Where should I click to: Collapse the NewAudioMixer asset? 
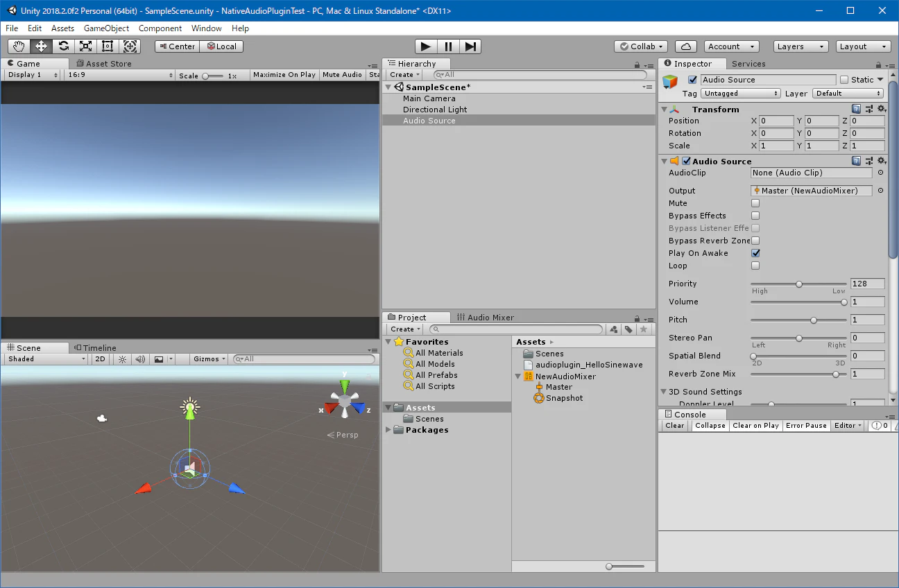point(519,377)
